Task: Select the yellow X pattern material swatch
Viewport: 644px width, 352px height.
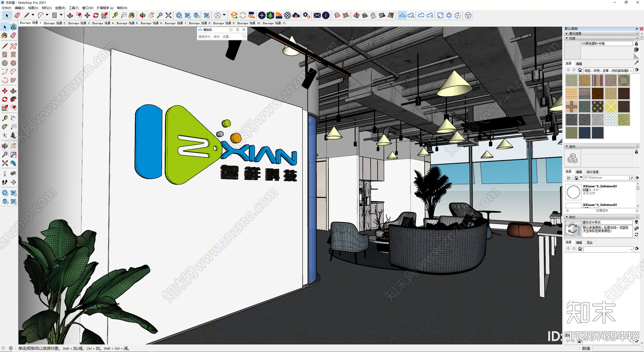Action: point(611,107)
